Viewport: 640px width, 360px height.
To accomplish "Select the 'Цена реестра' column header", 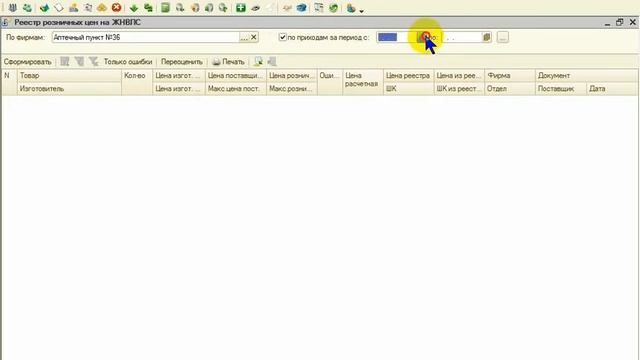I will [x=408, y=76].
